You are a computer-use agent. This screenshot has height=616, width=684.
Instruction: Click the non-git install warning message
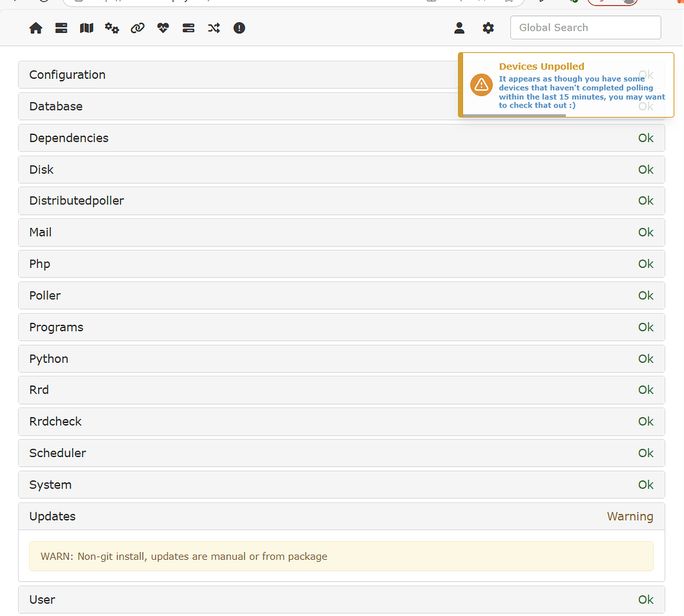point(341,556)
